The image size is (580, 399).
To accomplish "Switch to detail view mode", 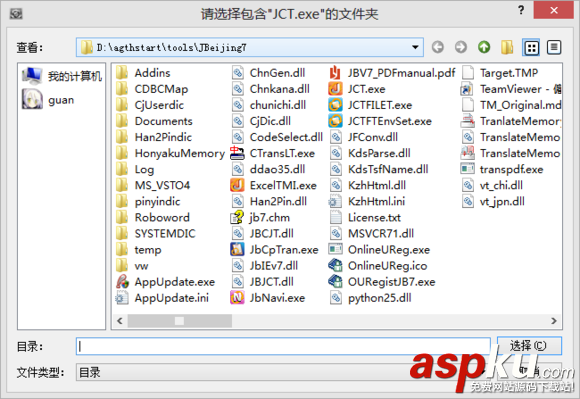I will tap(554, 47).
